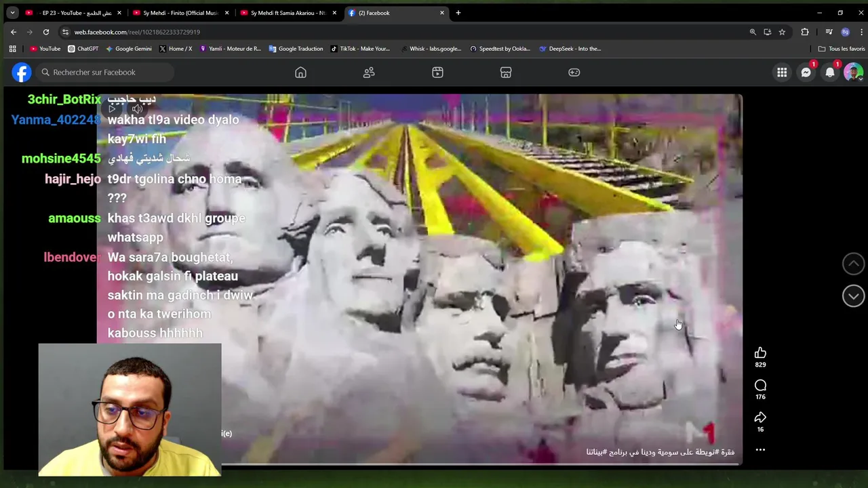Switch to Sy Mehdi - Finito tab
Viewport: 868px width, 488px height.
click(x=180, y=13)
